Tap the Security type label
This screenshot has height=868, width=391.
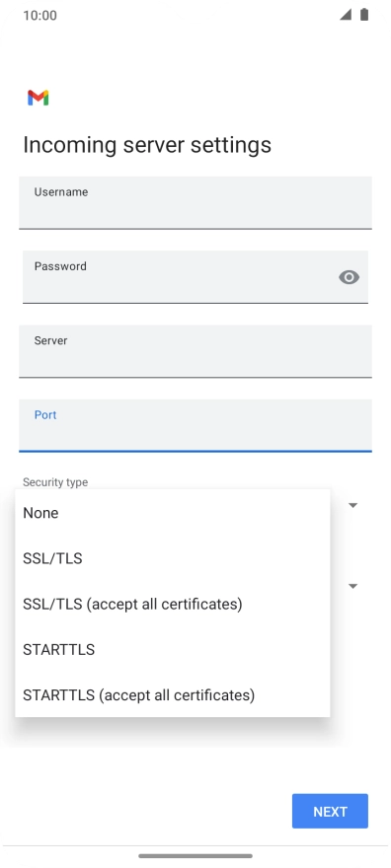[55, 482]
